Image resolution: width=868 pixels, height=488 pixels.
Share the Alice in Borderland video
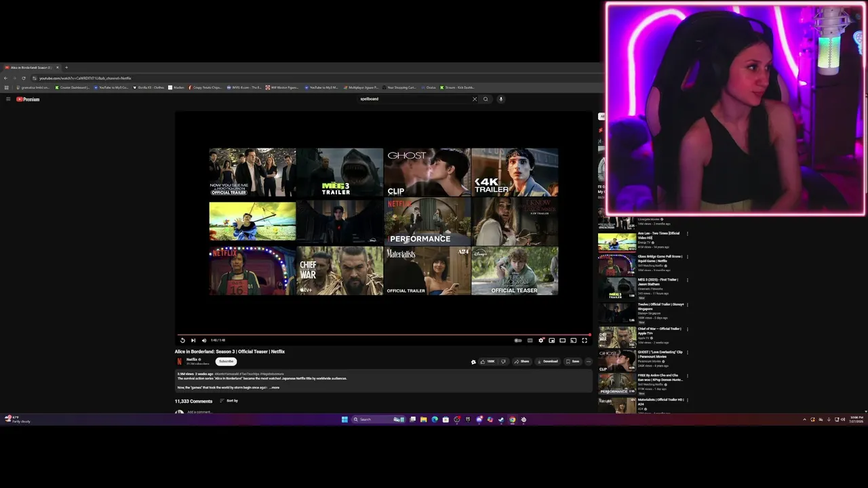tap(522, 361)
